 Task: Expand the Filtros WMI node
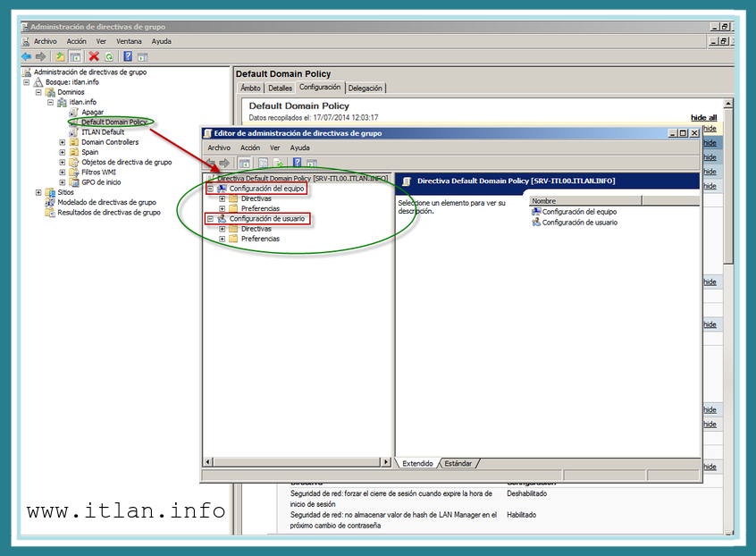62,173
